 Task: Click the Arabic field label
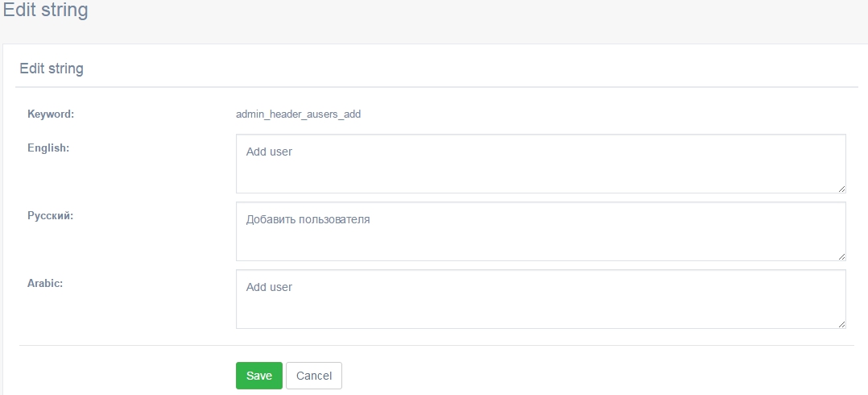tap(45, 283)
